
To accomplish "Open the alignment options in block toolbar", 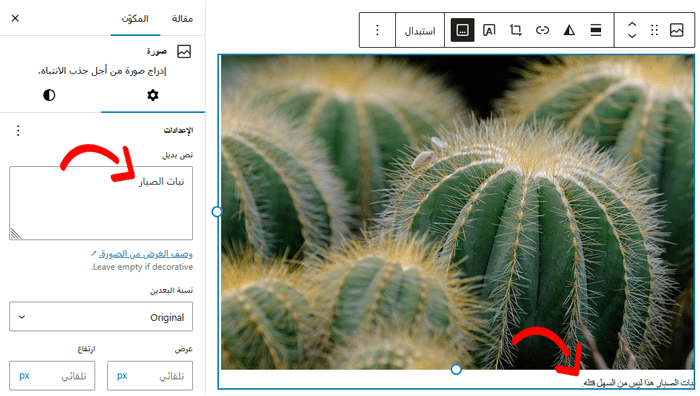I will pyautogui.click(x=596, y=30).
